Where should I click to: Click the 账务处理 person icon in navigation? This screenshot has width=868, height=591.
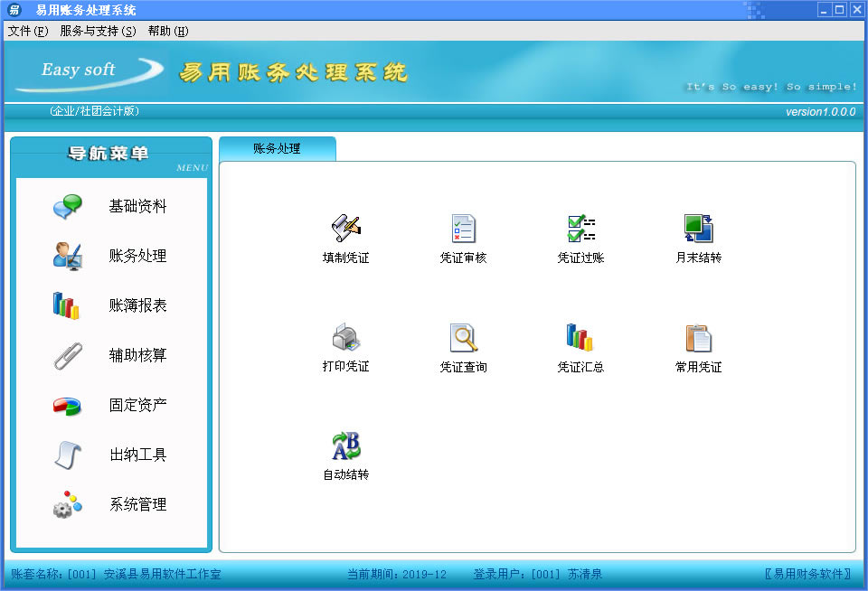tap(68, 256)
